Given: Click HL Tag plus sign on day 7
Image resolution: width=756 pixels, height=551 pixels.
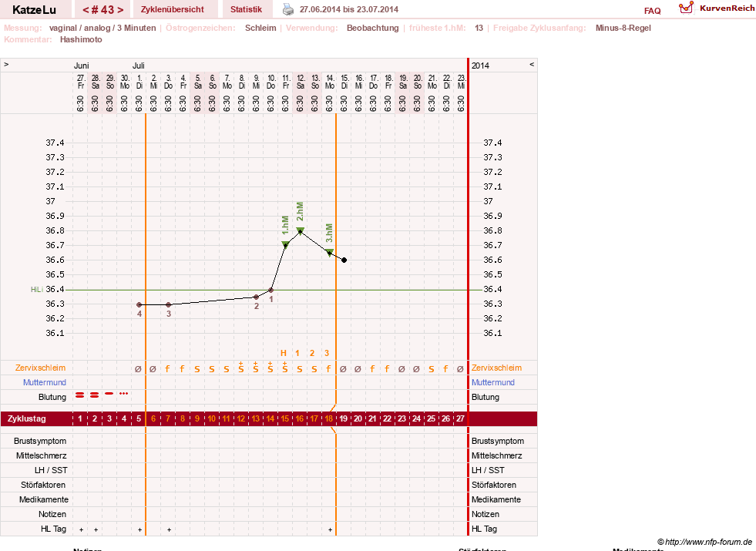Looking at the screenshot, I should coord(170,529).
